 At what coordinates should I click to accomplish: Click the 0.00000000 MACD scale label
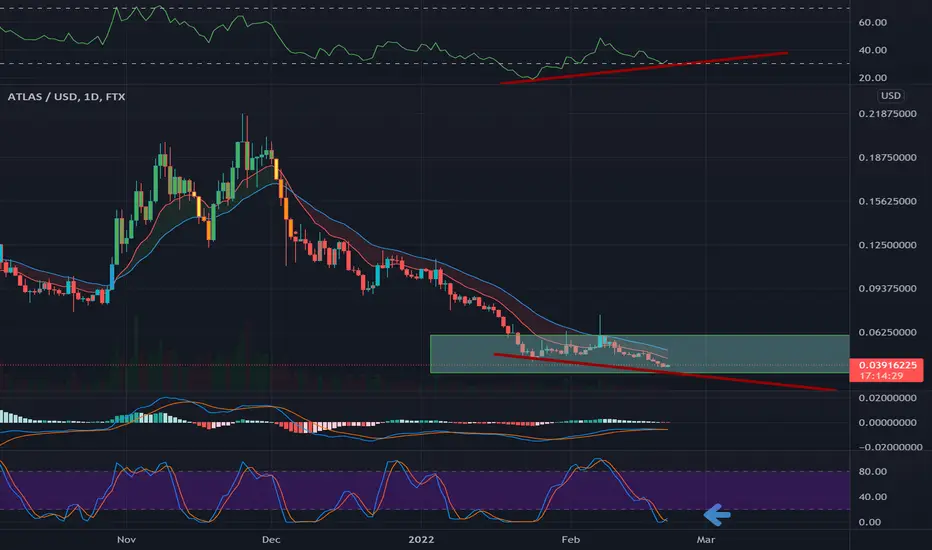(x=887, y=423)
